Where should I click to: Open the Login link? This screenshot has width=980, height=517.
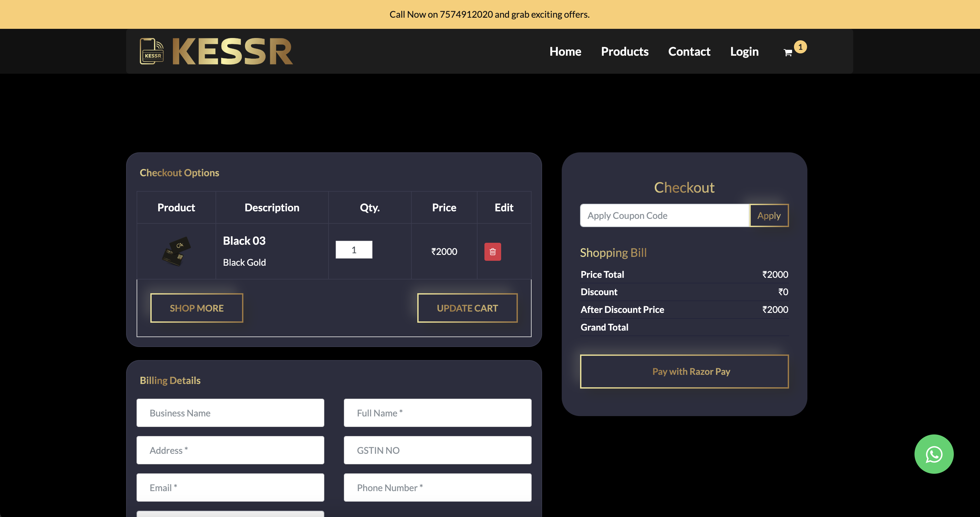pyautogui.click(x=744, y=51)
